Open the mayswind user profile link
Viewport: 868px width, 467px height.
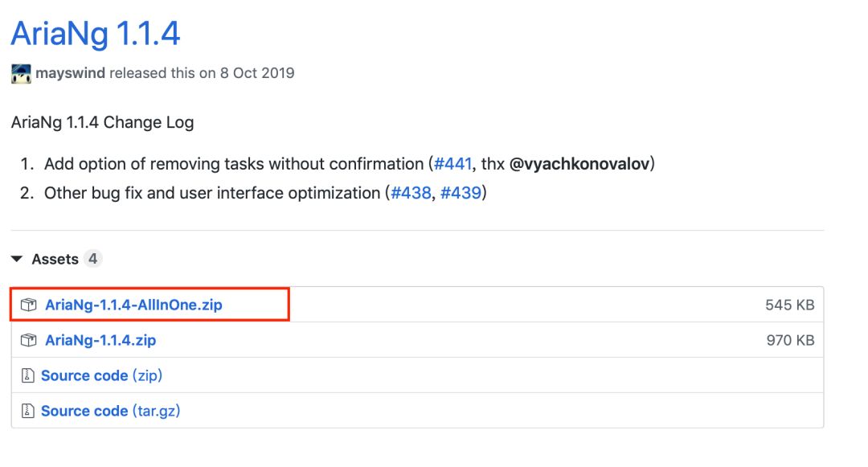(70, 73)
